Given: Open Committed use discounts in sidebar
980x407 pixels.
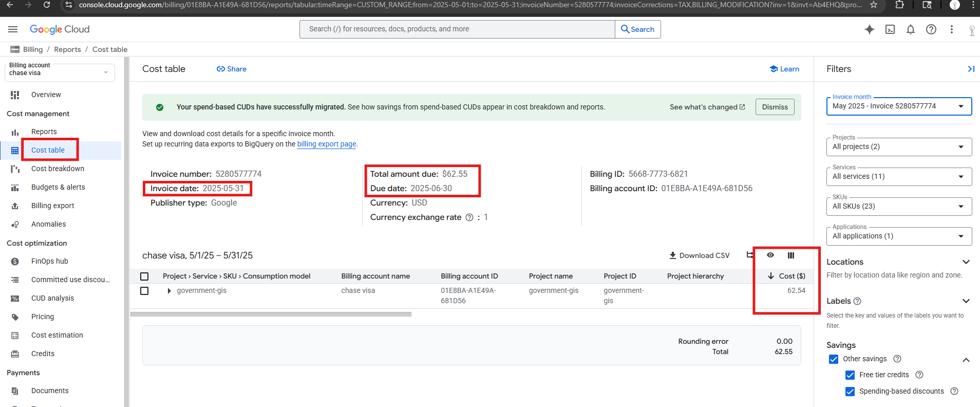Looking at the screenshot, I should tap(70, 280).
